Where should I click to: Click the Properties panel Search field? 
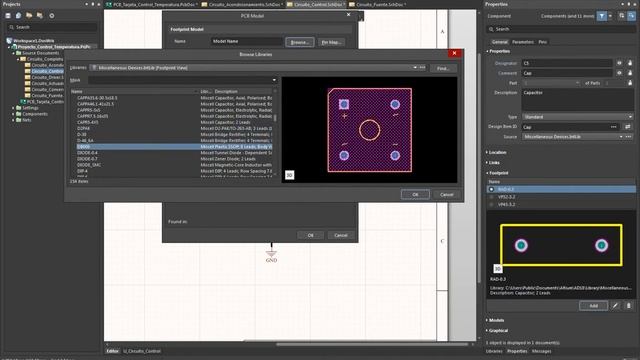[x=561, y=29]
